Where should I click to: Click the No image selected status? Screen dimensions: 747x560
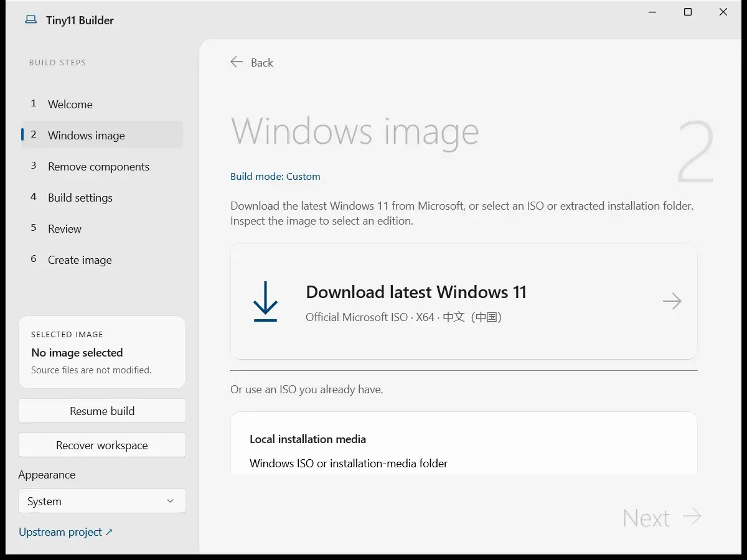[77, 353]
